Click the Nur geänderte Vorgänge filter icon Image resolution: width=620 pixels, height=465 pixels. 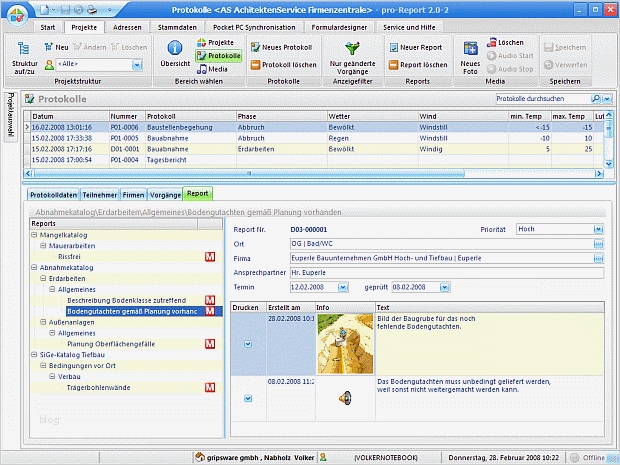349,48
